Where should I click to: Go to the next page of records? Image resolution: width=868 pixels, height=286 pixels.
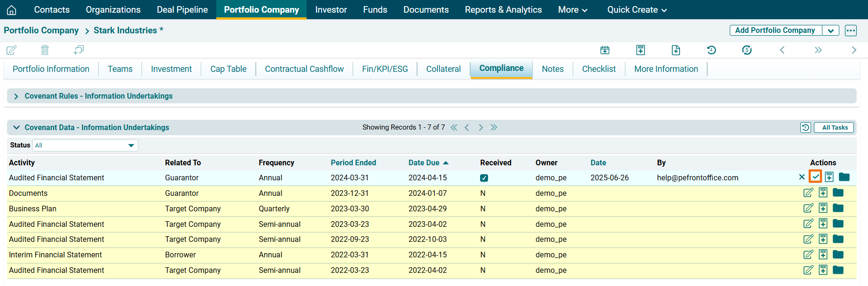[481, 128]
